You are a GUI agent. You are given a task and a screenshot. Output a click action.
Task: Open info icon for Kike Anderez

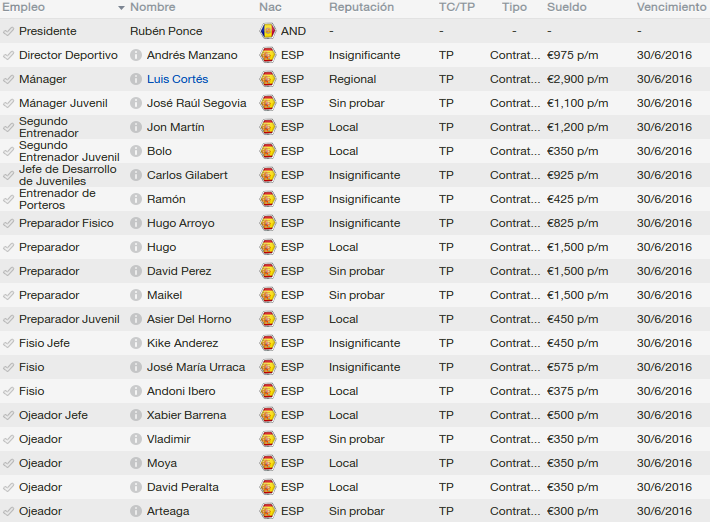pos(135,343)
